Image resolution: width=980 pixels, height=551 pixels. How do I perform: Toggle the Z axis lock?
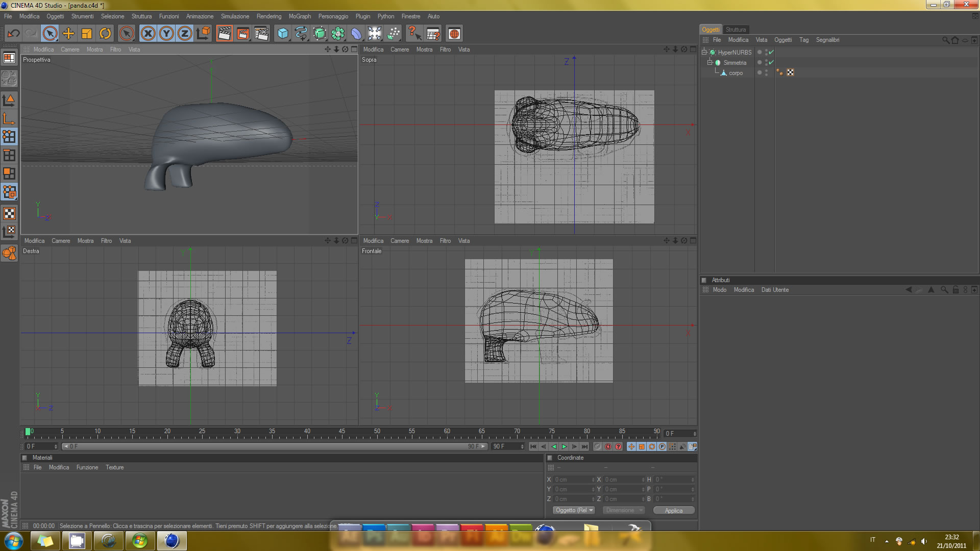185,34
